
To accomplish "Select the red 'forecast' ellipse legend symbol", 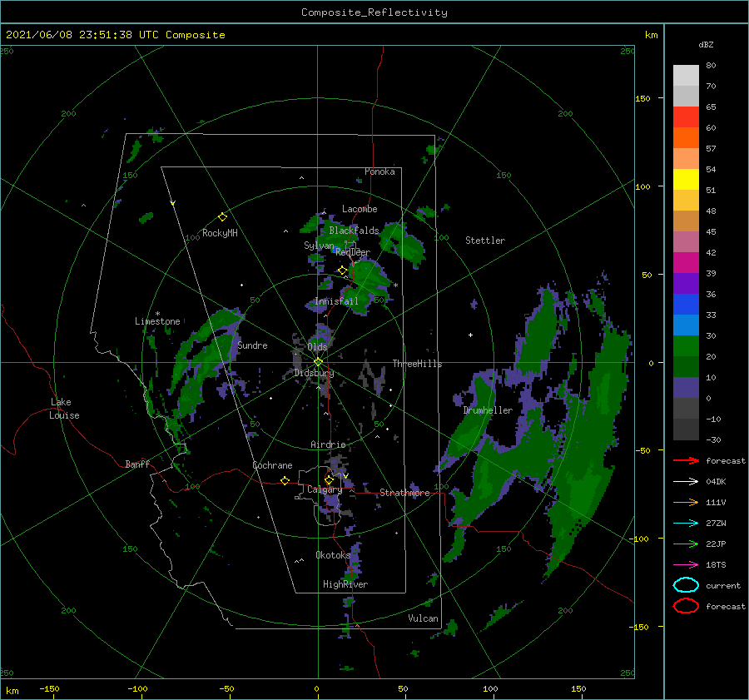I will pyautogui.click(x=686, y=606).
